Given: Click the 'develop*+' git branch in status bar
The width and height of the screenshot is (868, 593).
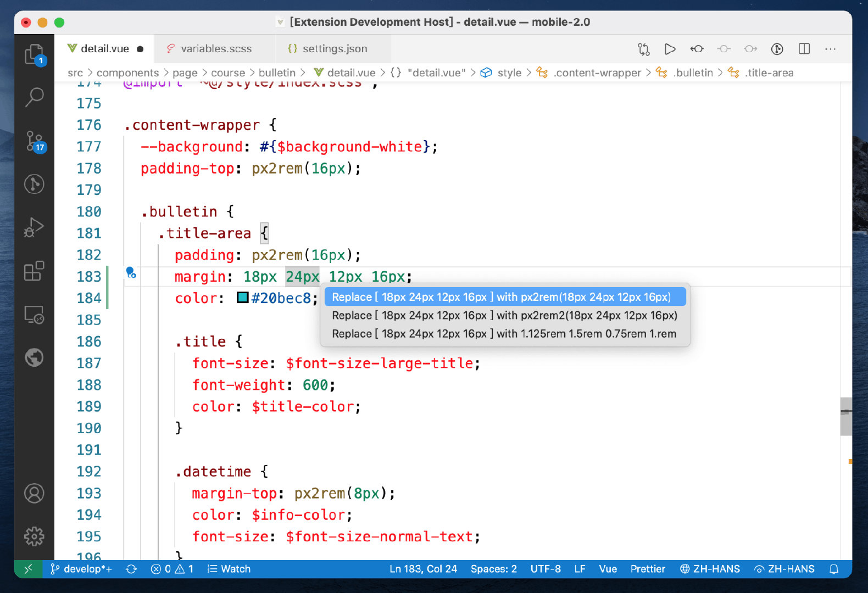Looking at the screenshot, I should click(81, 569).
